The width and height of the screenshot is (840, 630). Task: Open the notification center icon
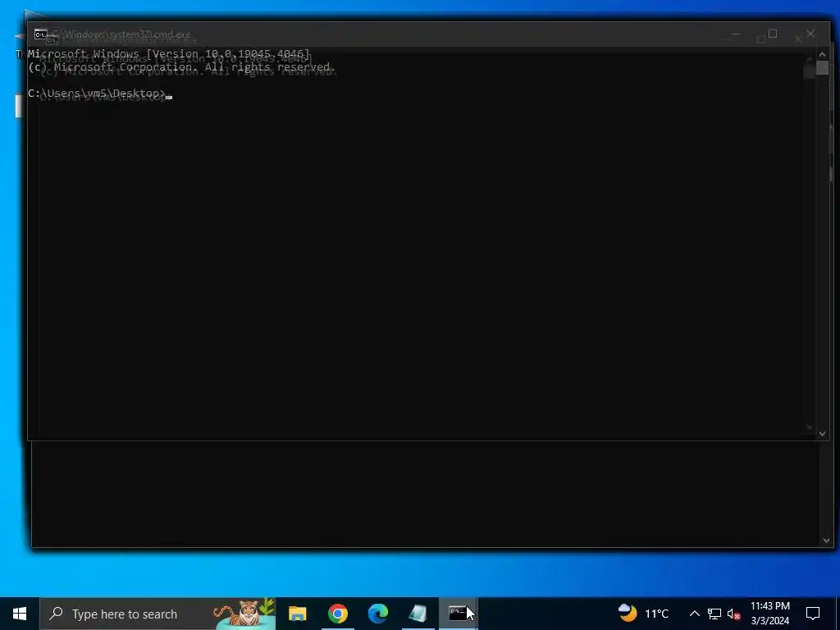(813, 614)
